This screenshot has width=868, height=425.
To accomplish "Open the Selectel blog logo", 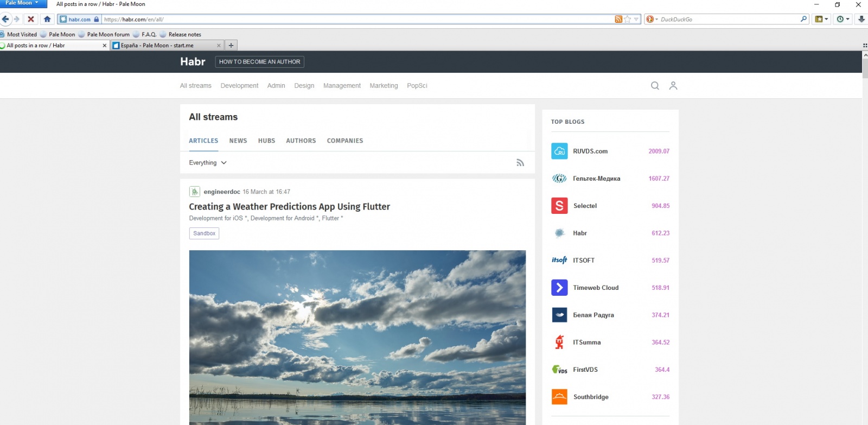I will (x=559, y=206).
